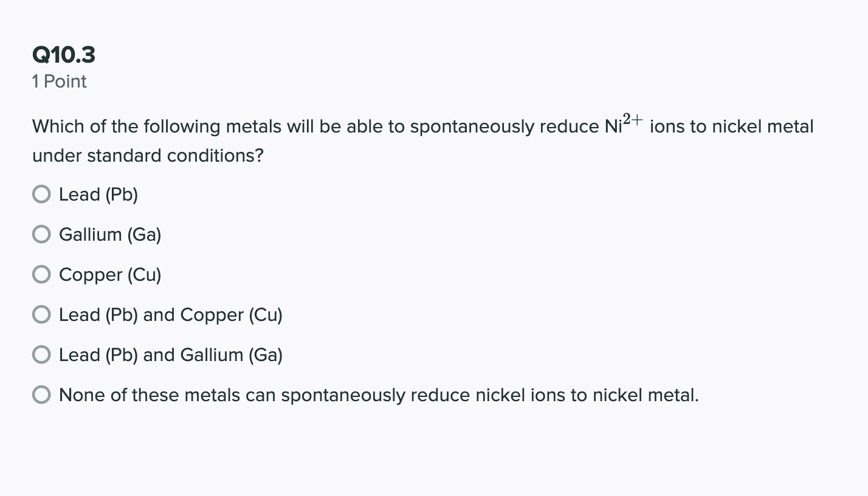Click the 'Copper (Cu)' answer label text
Screen dimensions: 868x496
coord(110,275)
